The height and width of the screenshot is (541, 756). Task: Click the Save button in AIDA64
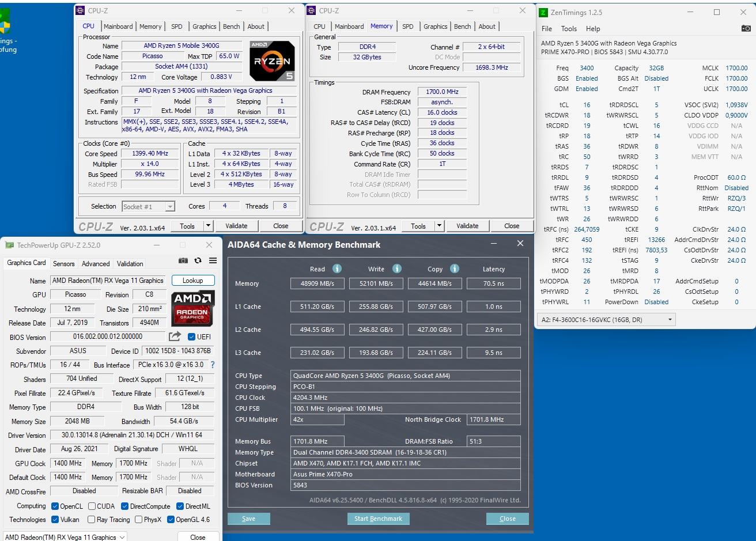click(x=248, y=519)
